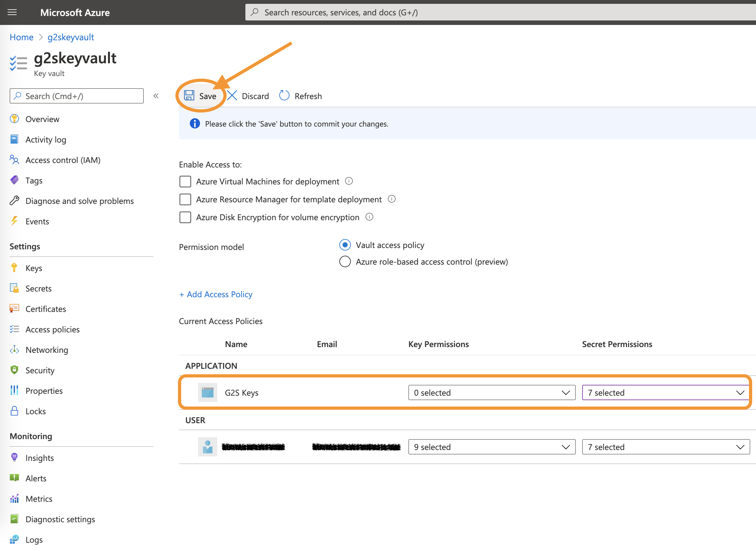The width and height of the screenshot is (756, 551).
Task: Click the Security shield icon
Action: tap(14, 370)
